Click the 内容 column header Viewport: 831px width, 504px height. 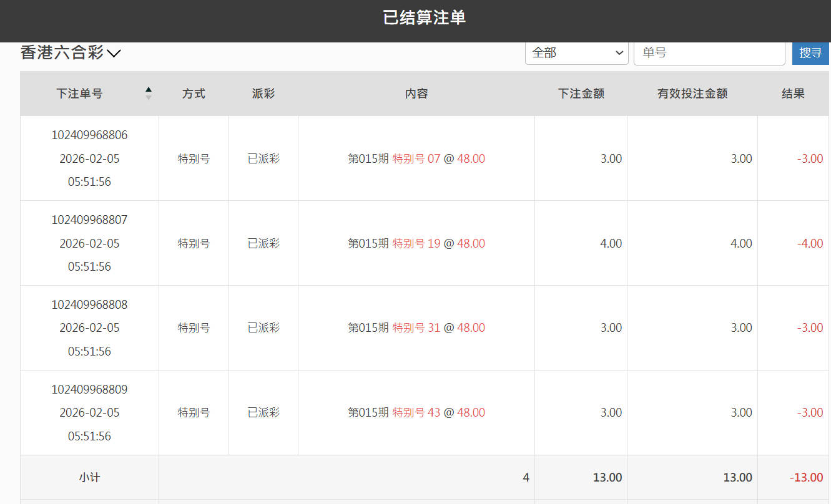(x=416, y=94)
